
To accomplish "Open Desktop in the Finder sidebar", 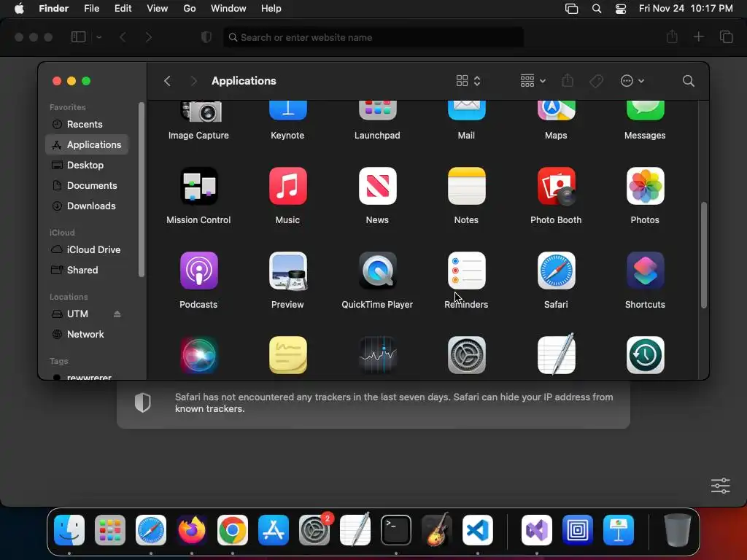I will [x=88, y=166].
